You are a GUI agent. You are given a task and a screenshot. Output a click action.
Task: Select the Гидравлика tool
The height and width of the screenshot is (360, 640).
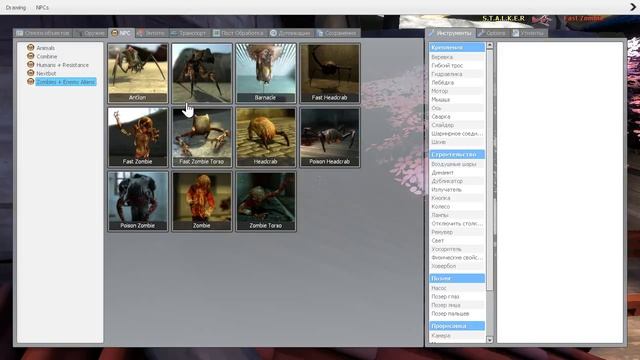click(457, 74)
